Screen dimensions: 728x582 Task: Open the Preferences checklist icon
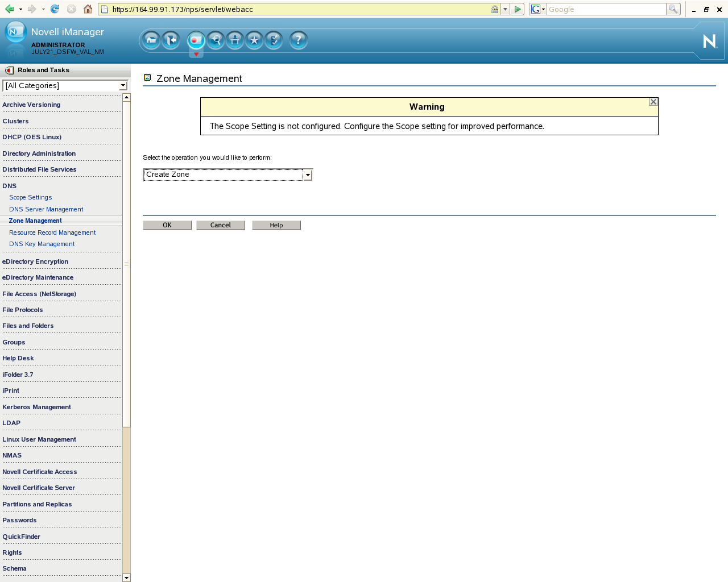[274, 40]
